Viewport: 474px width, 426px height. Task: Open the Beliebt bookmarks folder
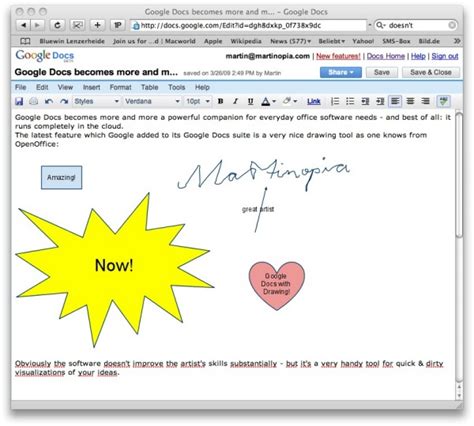tap(332, 41)
